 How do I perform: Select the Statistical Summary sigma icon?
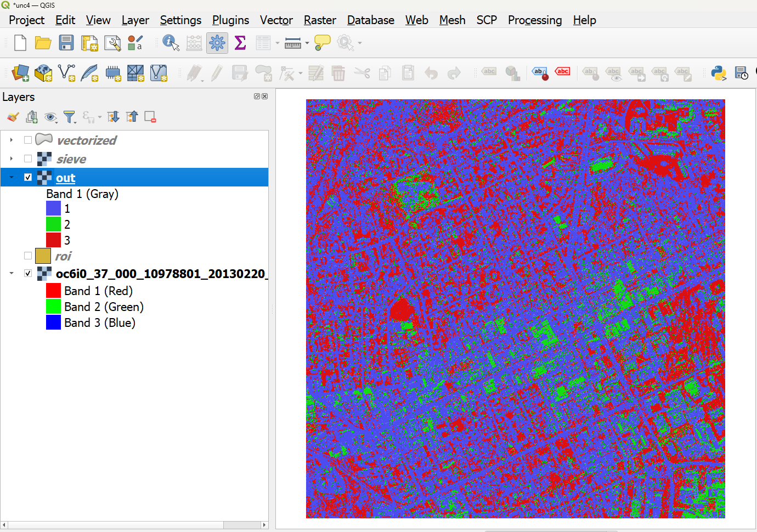240,42
